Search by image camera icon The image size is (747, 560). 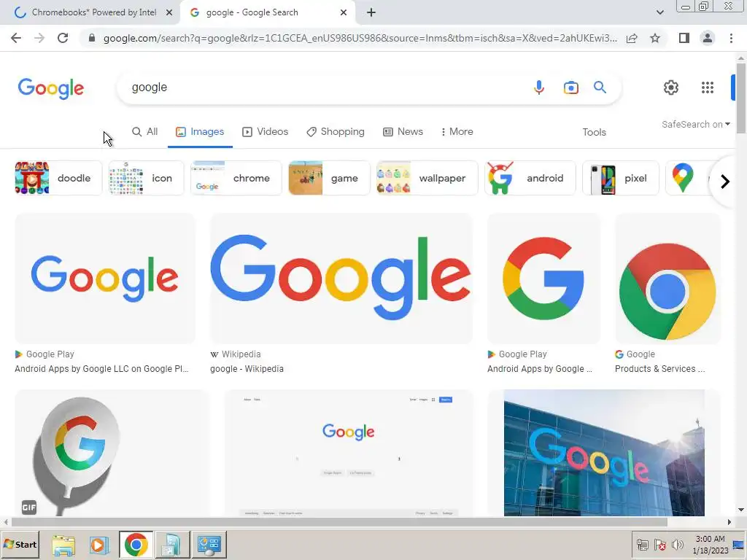570,87
